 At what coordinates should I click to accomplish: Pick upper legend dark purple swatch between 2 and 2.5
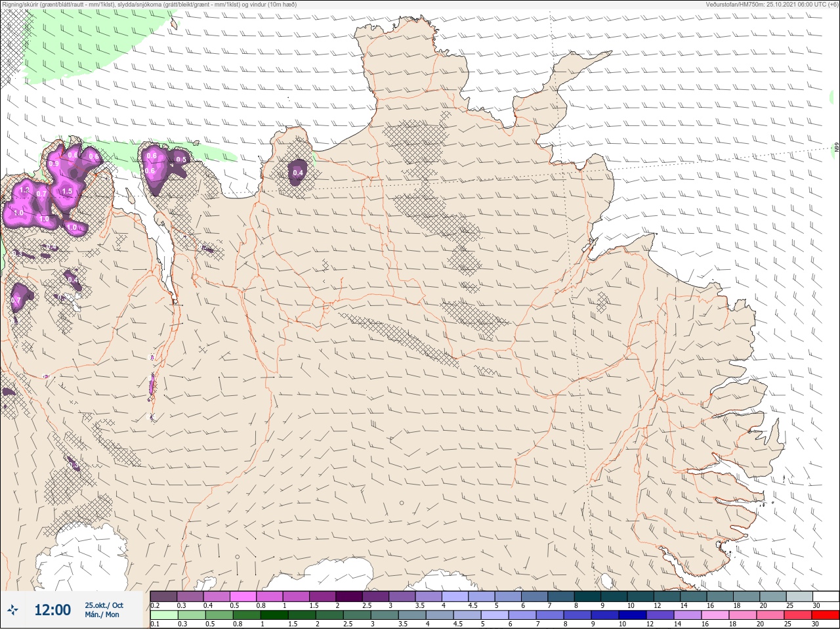point(349,596)
